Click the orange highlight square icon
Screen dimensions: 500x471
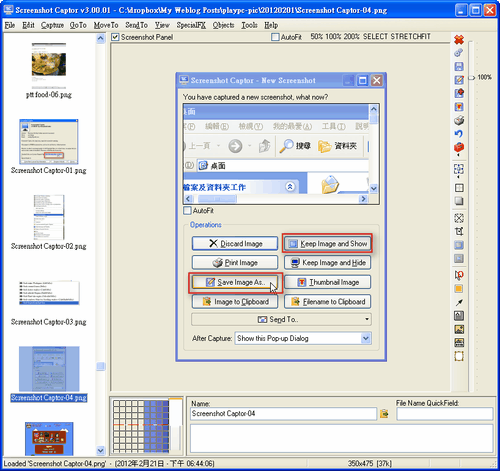pyautogui.click(x=459, y=289)
